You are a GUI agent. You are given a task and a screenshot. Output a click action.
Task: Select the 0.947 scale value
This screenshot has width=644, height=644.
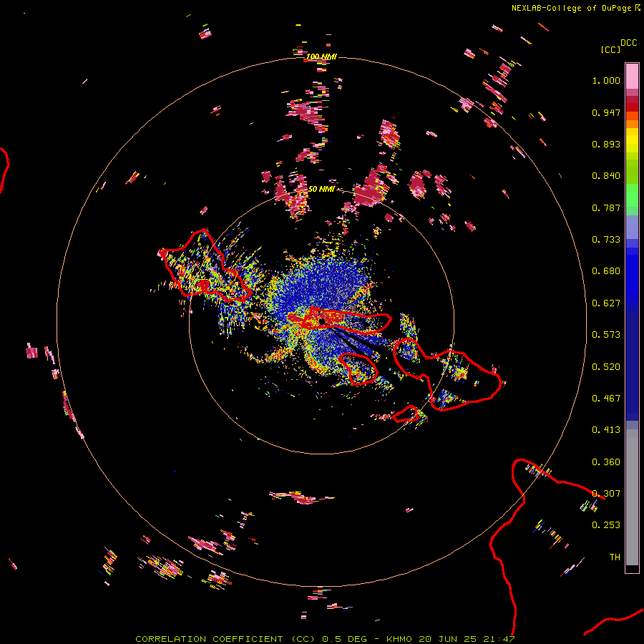point(606,112)
